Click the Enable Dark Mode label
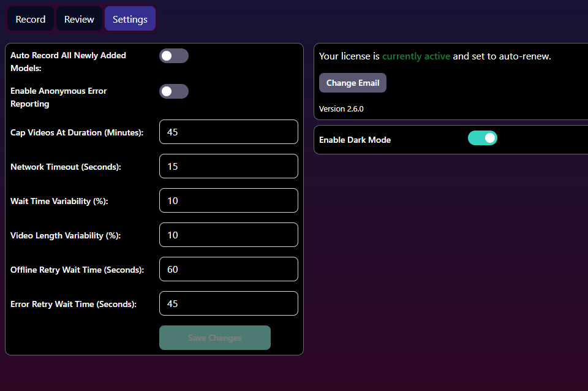The height and width of the screenshot is (391, 588). (355, 140)
